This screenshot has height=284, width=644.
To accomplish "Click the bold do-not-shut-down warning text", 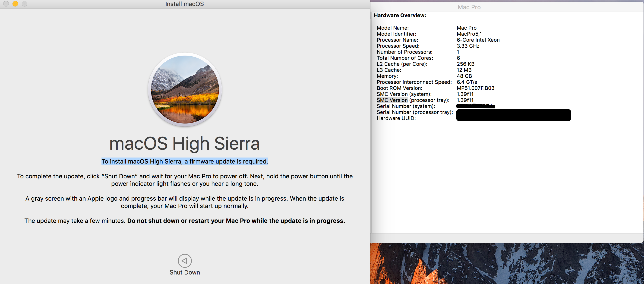I will click(x=236, y=221).
